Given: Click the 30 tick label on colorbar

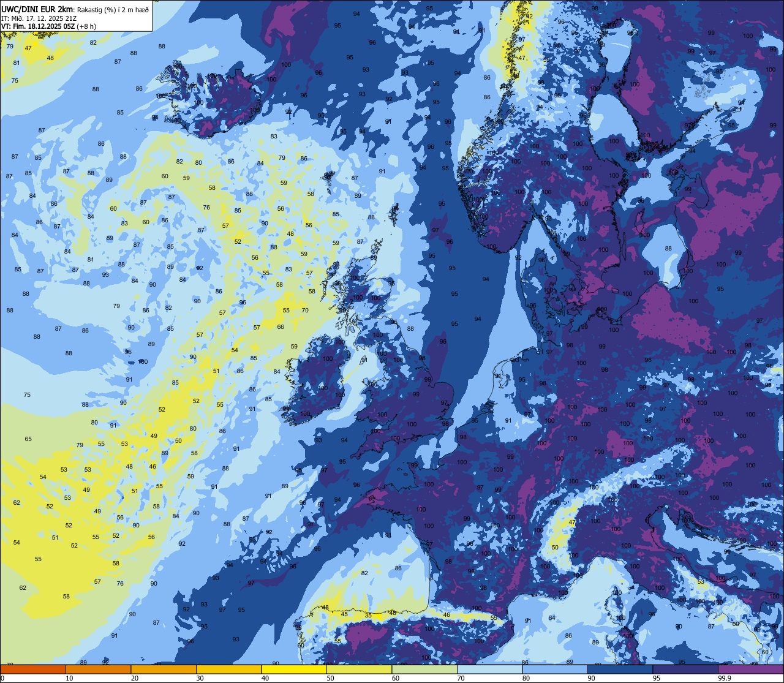Looking at the screenshot, I should pyautogui.click(x=200, y=678).
